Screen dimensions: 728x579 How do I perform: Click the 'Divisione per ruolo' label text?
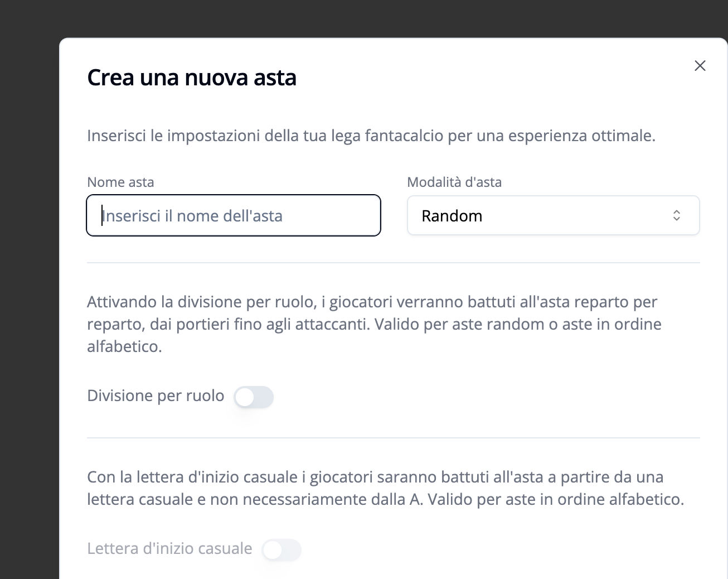click(156, 396)
